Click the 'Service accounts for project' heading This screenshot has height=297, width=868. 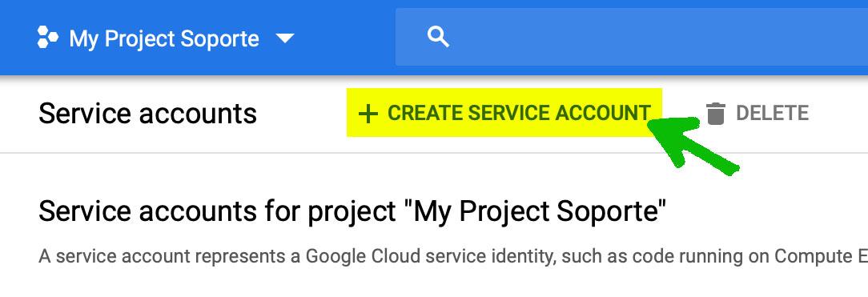tap(352, 211)
